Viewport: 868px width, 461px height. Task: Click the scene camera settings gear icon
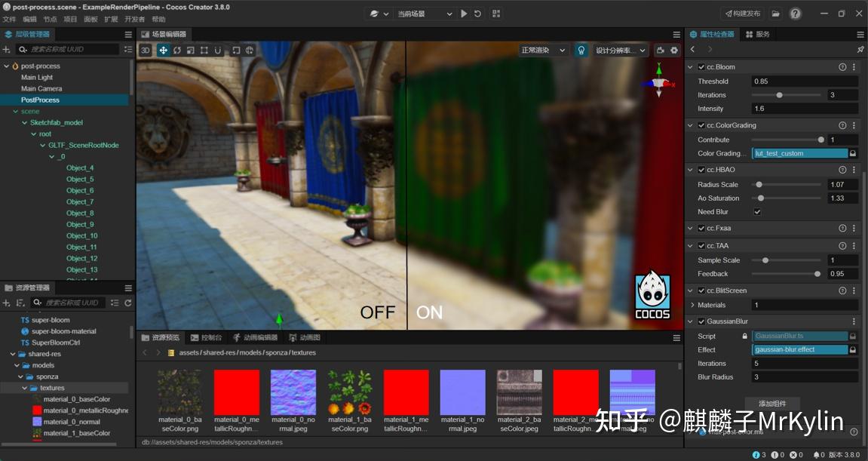673,50
